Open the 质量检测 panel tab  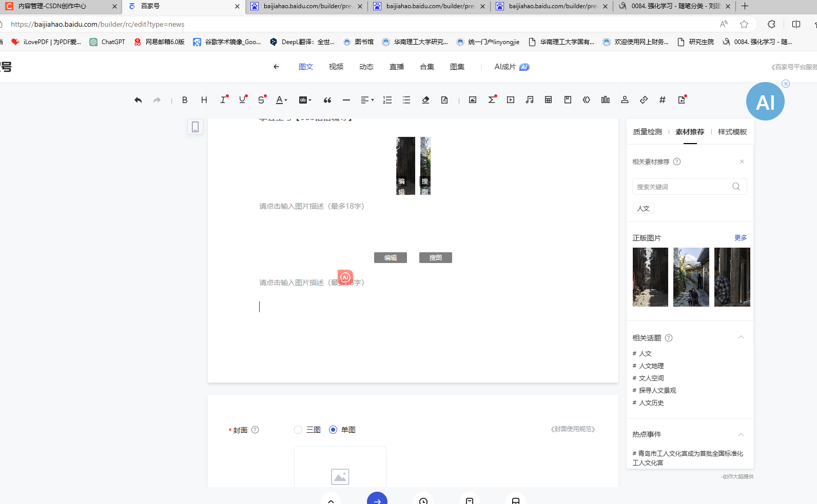tap(647, 132)
